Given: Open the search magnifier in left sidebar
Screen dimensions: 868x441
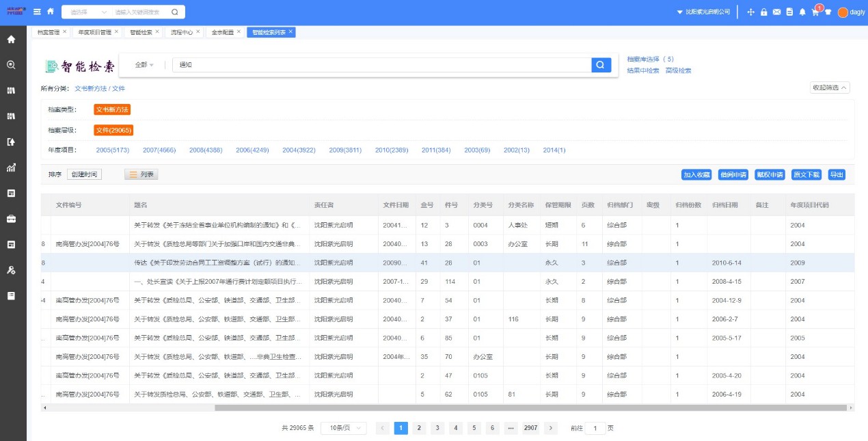Looking at the screenshot, I should click(x=11, y=65).
